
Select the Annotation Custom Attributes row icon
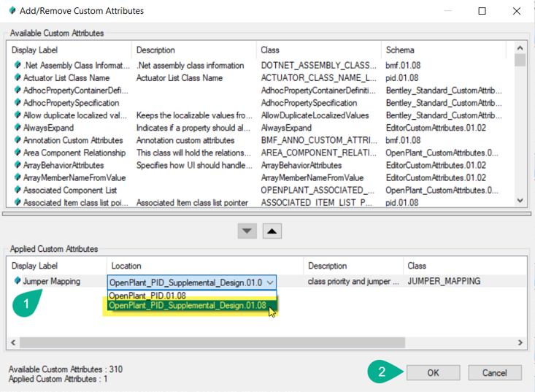coord(17,140)
